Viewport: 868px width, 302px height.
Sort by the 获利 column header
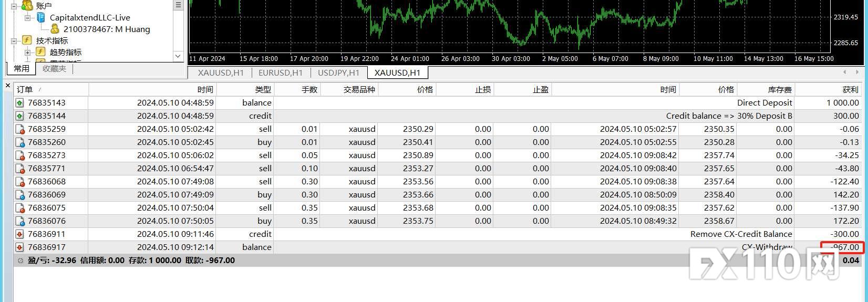coord(828,90)
